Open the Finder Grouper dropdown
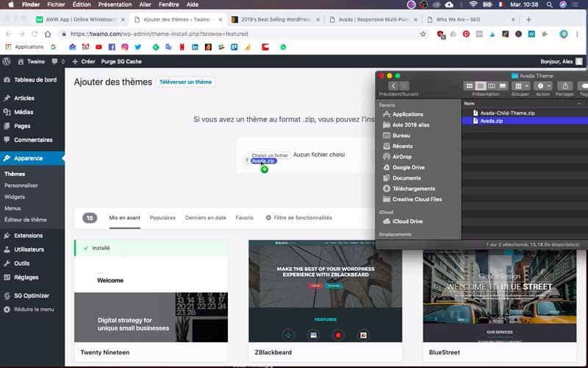588x368 pixels. (520, 86)
